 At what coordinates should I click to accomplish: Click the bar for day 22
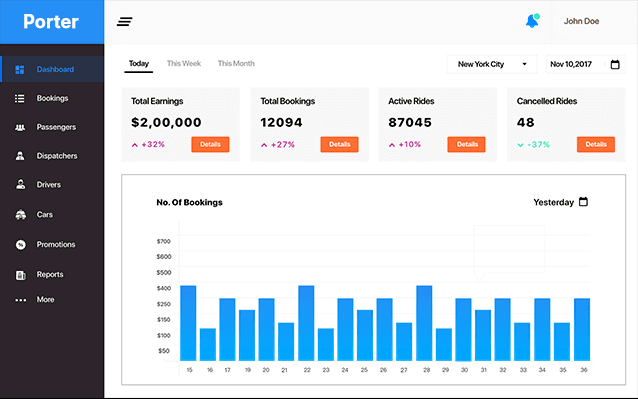(x=306, y=323)
